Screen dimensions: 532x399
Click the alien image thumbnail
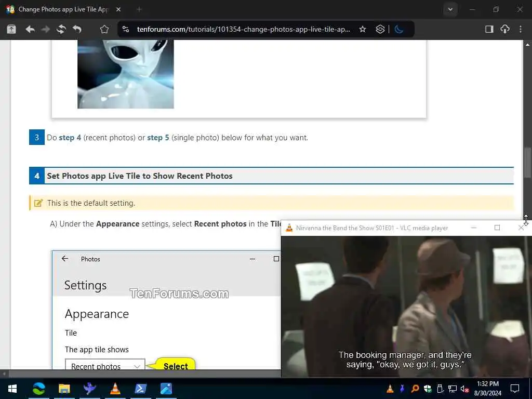click(126, 74)
